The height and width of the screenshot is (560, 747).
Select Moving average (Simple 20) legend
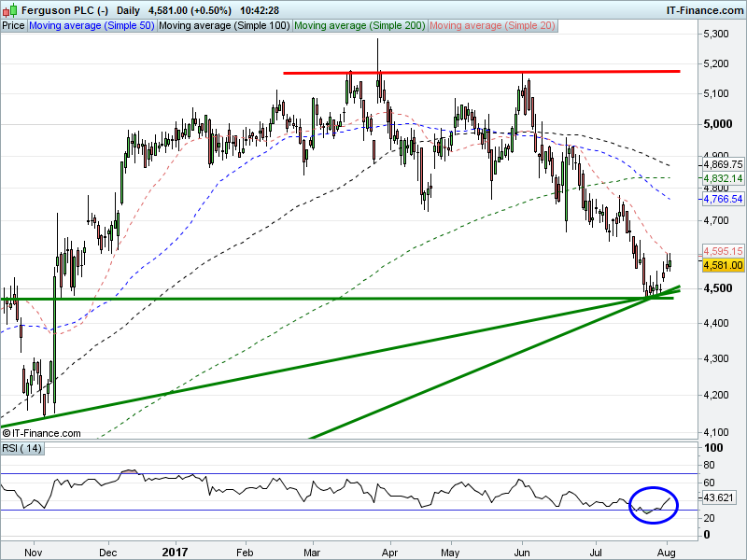493,26
